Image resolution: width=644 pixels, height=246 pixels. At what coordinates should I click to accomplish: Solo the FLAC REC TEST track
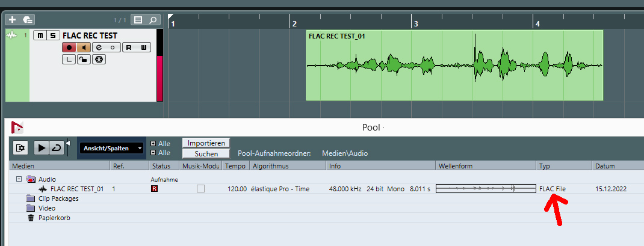click(53, 35)
